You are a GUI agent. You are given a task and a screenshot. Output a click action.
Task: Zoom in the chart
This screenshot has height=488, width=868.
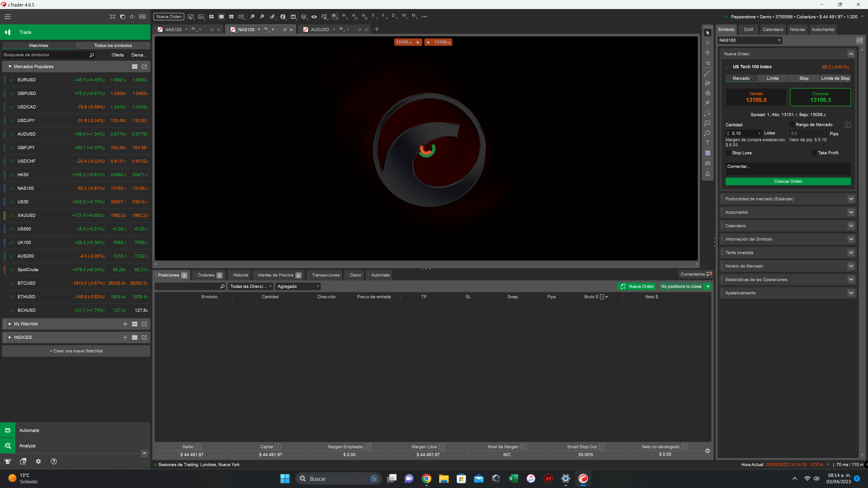[262, 16]
